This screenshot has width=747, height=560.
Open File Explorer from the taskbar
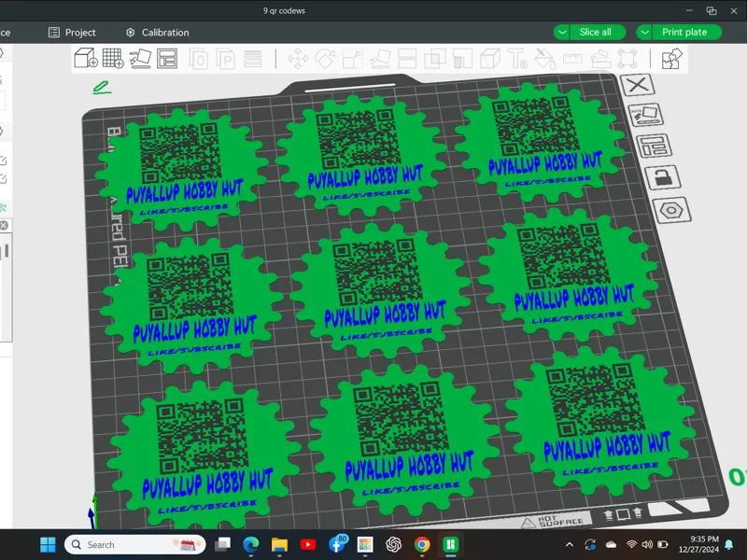pyautogui.click(x=279, y=544)
